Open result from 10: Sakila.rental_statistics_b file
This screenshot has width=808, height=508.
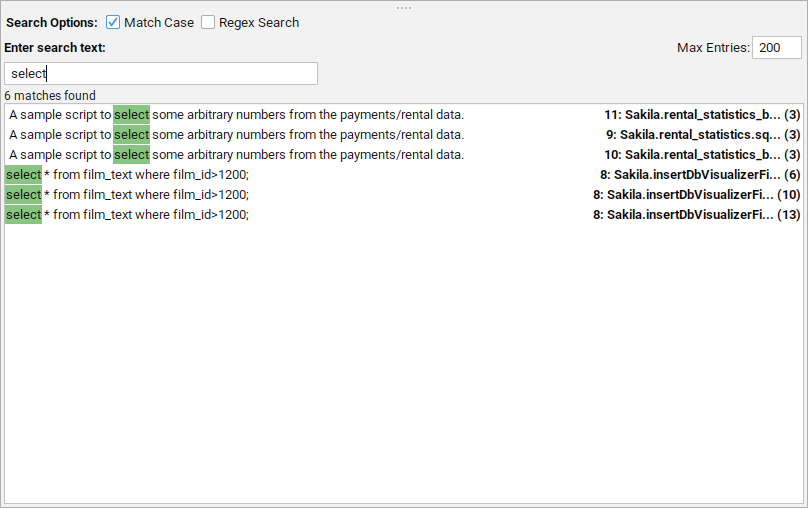pos(692,155)
